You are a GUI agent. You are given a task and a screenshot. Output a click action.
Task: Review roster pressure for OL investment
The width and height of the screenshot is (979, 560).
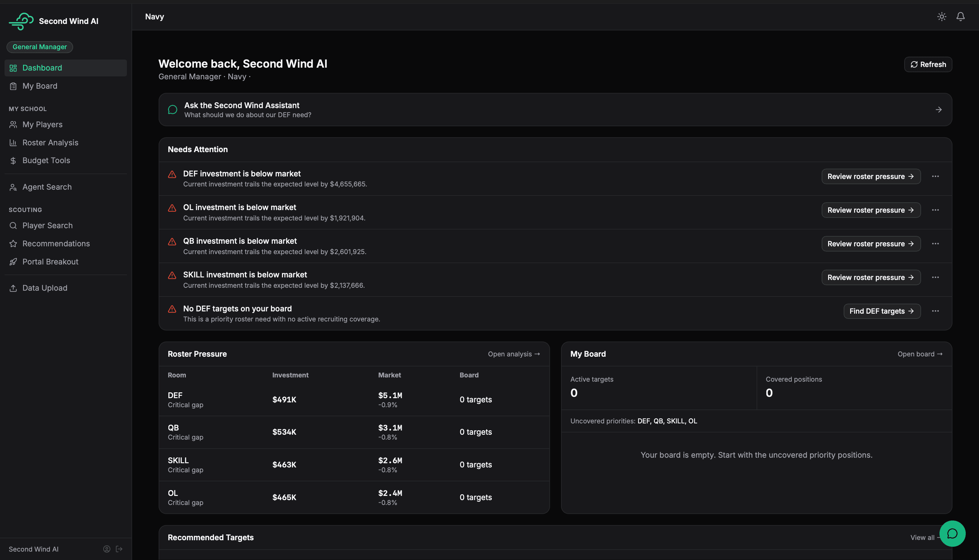(x=871, y=210)
